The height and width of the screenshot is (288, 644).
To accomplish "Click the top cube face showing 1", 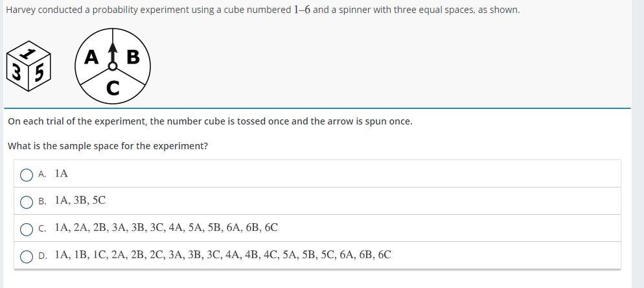I will 29,53.
